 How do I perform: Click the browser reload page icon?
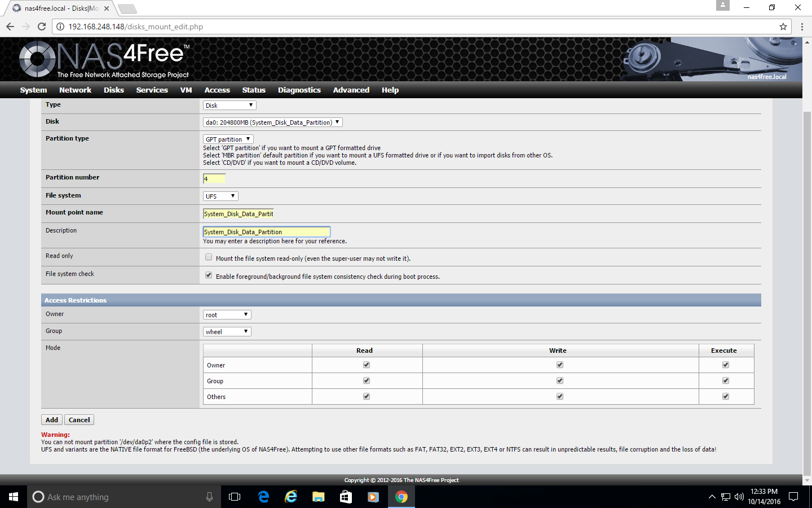click(x=42, y=27)
